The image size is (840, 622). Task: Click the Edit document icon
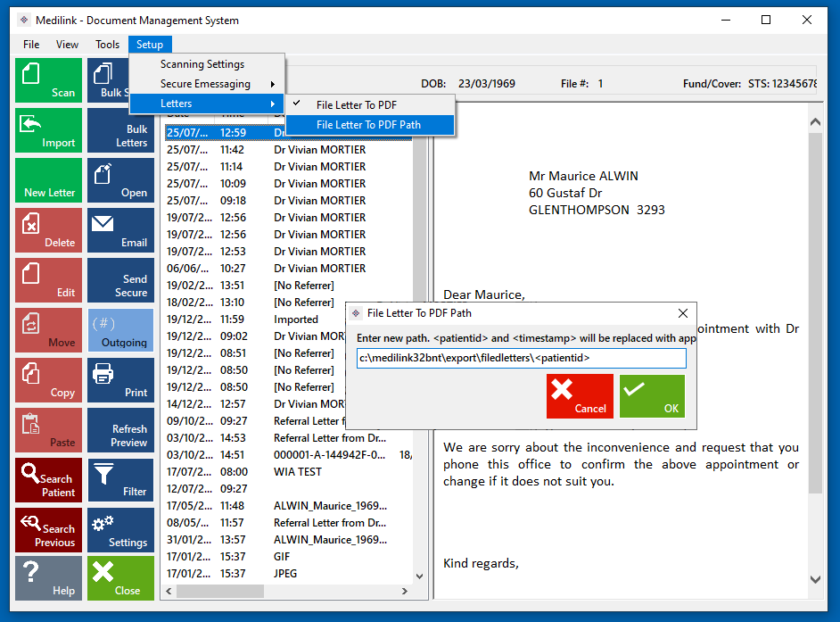30,273
